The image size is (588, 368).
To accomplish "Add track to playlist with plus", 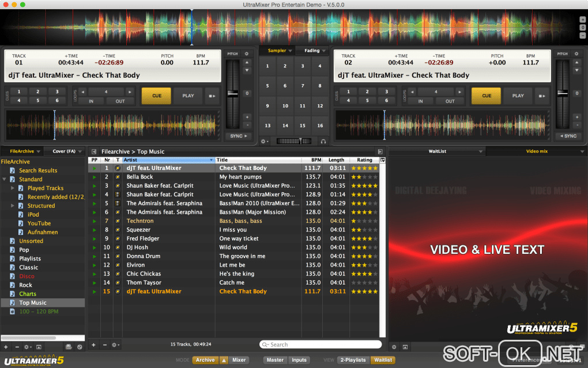I will (x=93, y=345).
